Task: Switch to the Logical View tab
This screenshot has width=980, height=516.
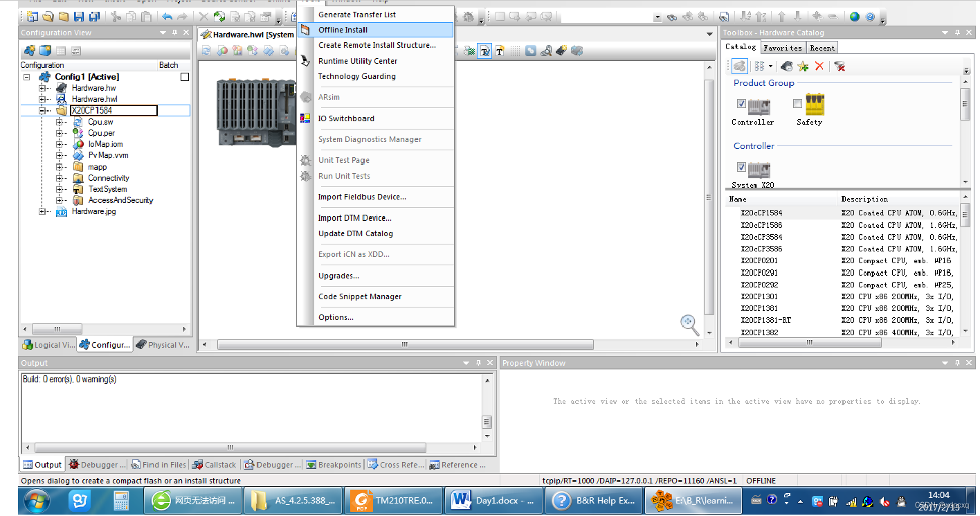Action: pos(48,345)
